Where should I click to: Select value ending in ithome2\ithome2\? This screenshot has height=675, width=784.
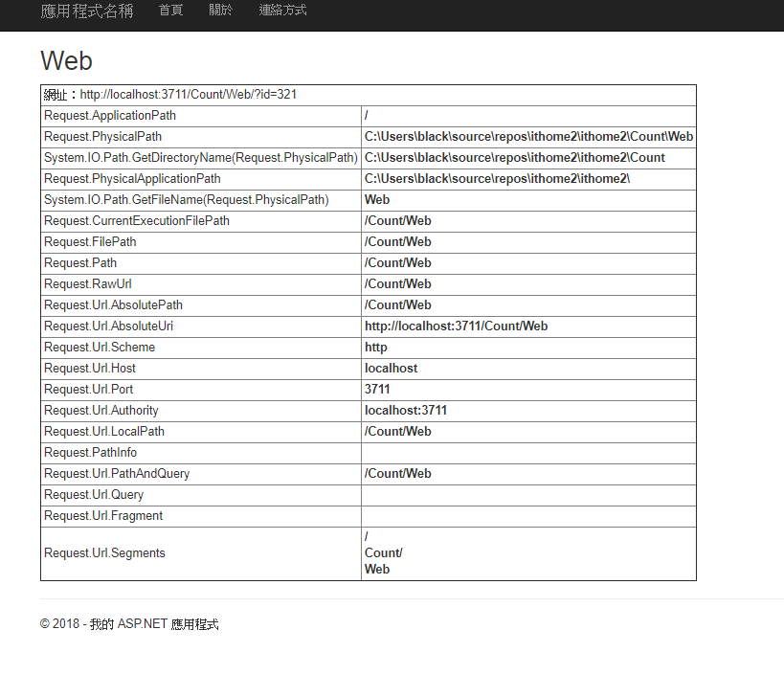(x=497, y=178)
